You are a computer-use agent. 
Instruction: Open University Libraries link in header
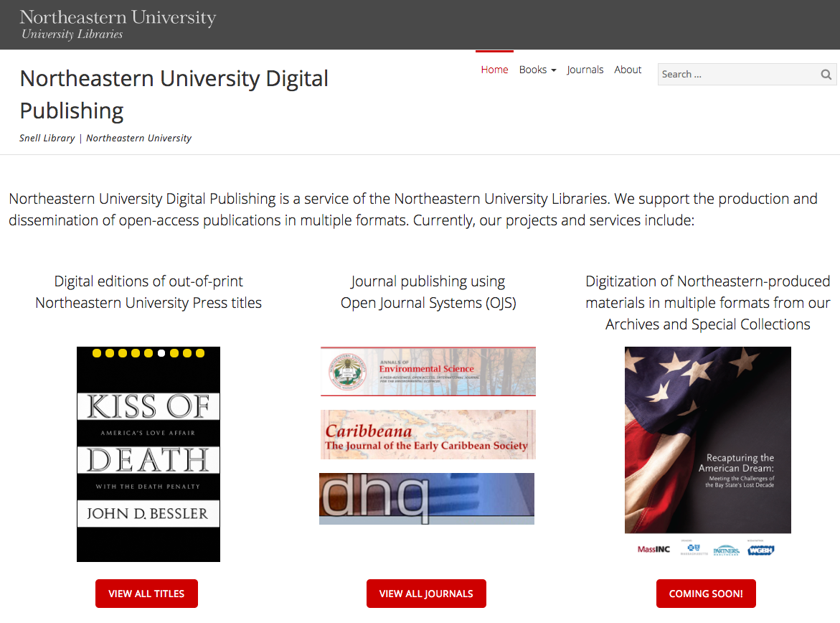tap(72, 34)
